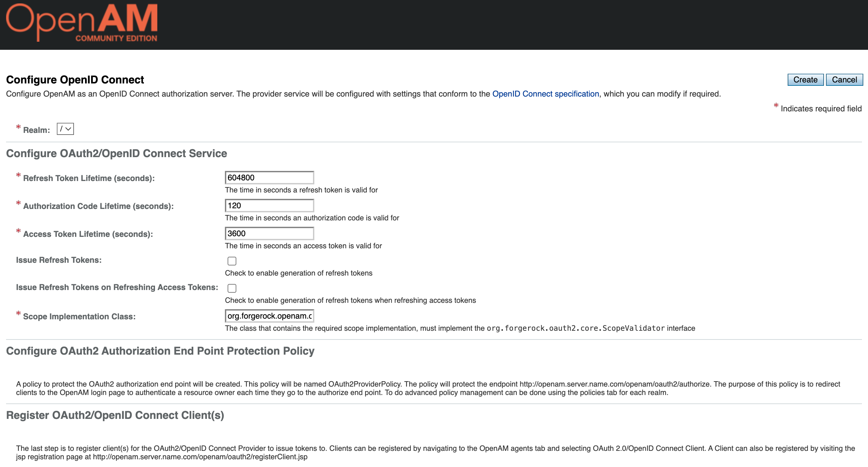This screenshot has height=467, width=868.
Task: Click the Issue Refresh Tokens on Refreshing Access Tokens label
Action: coord(117,287)
